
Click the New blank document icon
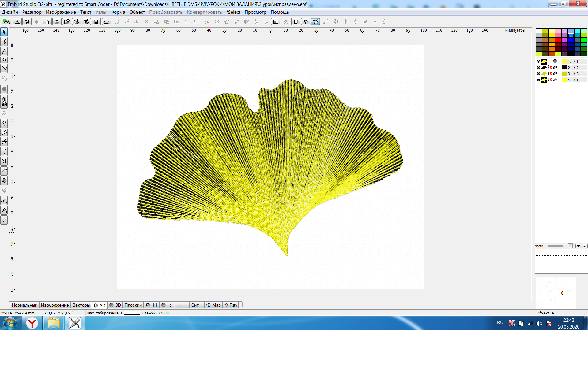(x=47, y=22)
